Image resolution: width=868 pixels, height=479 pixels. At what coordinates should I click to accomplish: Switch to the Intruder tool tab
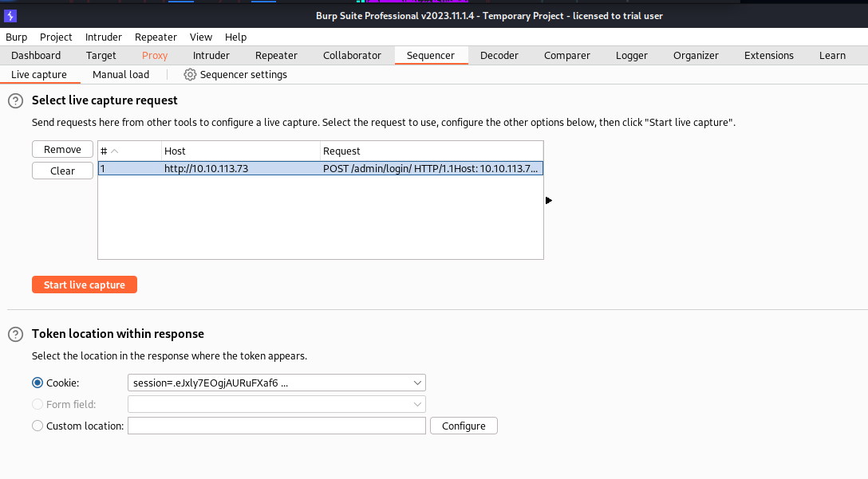211,55
